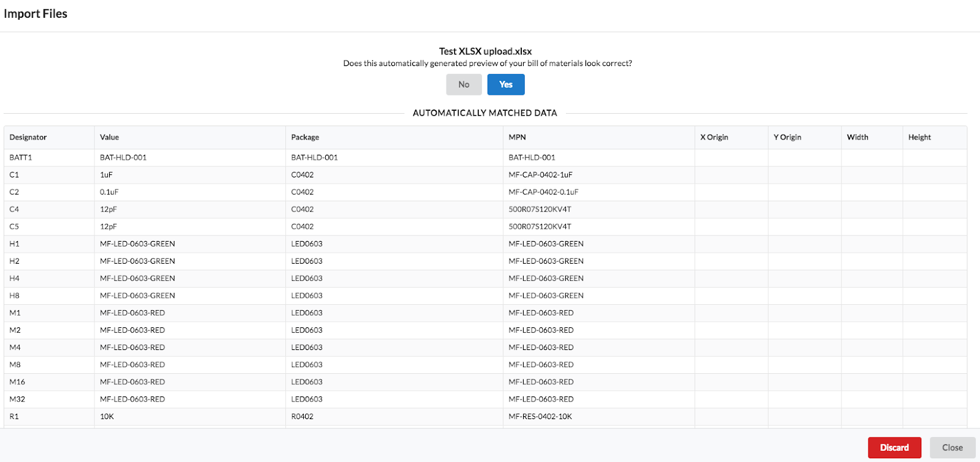The width and height of the screenshot is (980, 462).
Task: Discard the imported file
Action: [894, 447]
